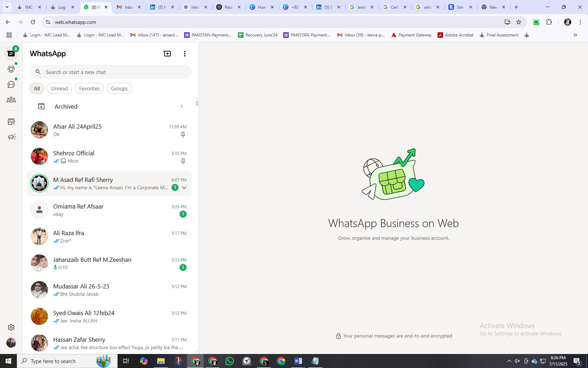
Task: Expand chat options chevron for M Asad
Action: 184,188
